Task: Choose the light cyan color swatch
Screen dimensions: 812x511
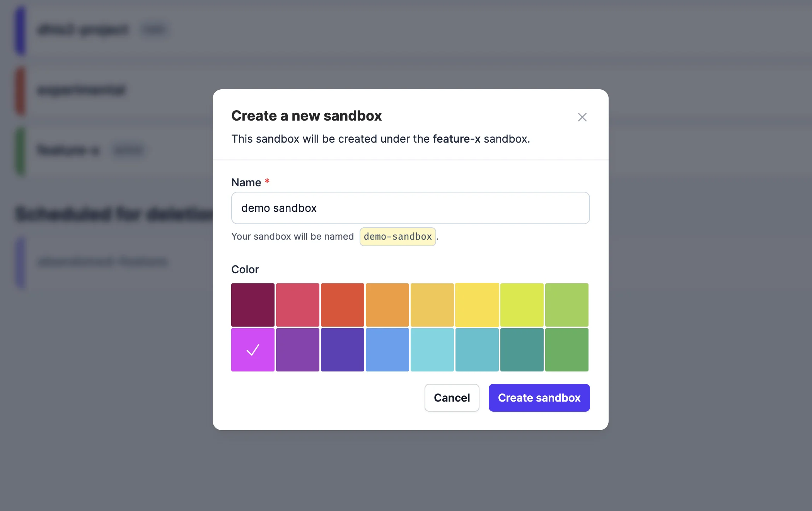Action: pos(432,350)
